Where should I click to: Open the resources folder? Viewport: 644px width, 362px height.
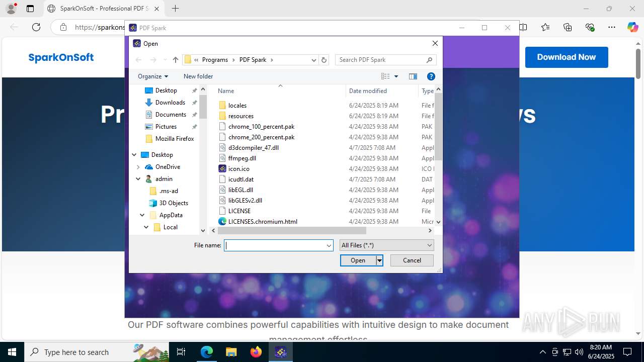click(x=240, y=116)
